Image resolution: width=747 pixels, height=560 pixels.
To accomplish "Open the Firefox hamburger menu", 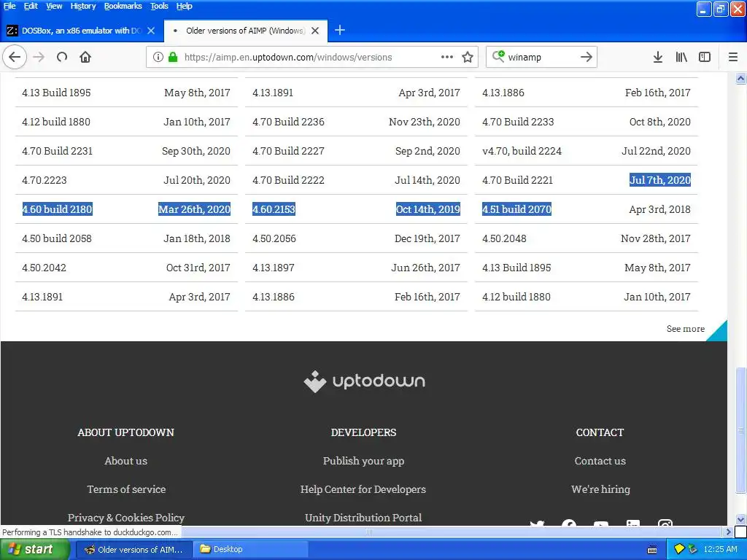I will pyautogui.click(x=733, y=57).
